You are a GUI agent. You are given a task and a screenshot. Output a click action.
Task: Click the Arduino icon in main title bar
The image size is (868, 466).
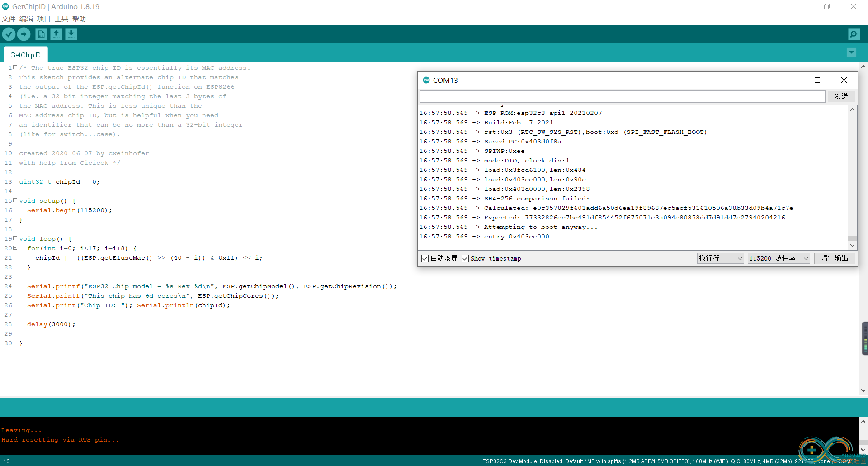pos(5,6)
